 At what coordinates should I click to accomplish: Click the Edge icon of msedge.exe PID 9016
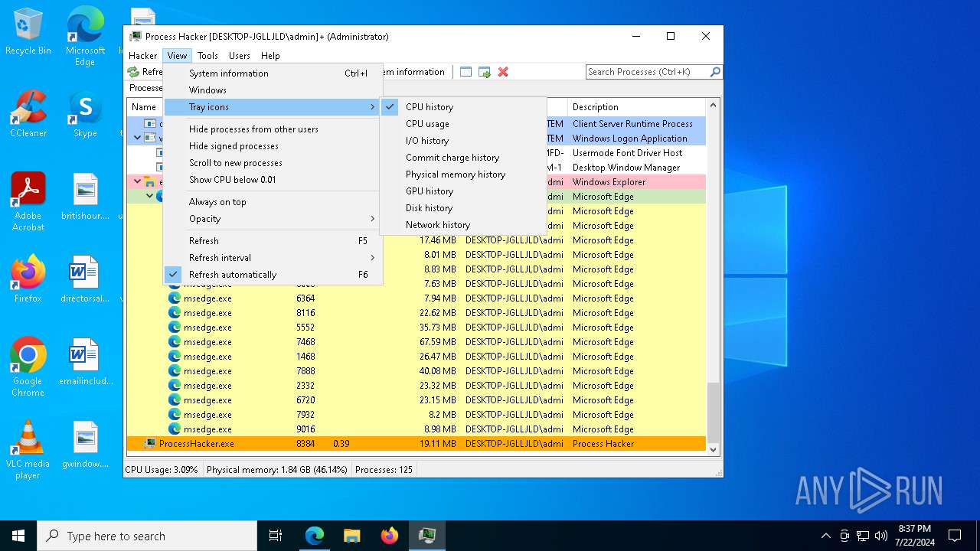(175, 429)
